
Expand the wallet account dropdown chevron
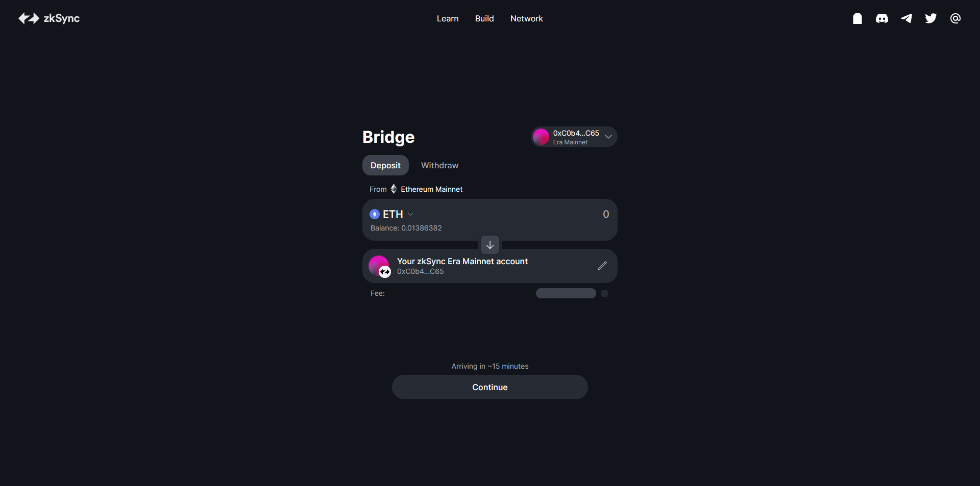(x=608, y=137)
